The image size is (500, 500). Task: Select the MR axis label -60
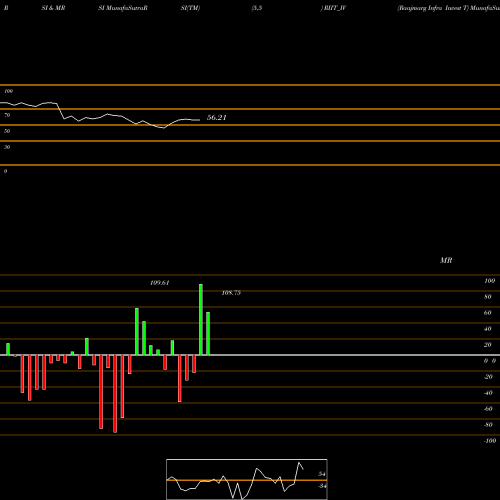[488, 409]
